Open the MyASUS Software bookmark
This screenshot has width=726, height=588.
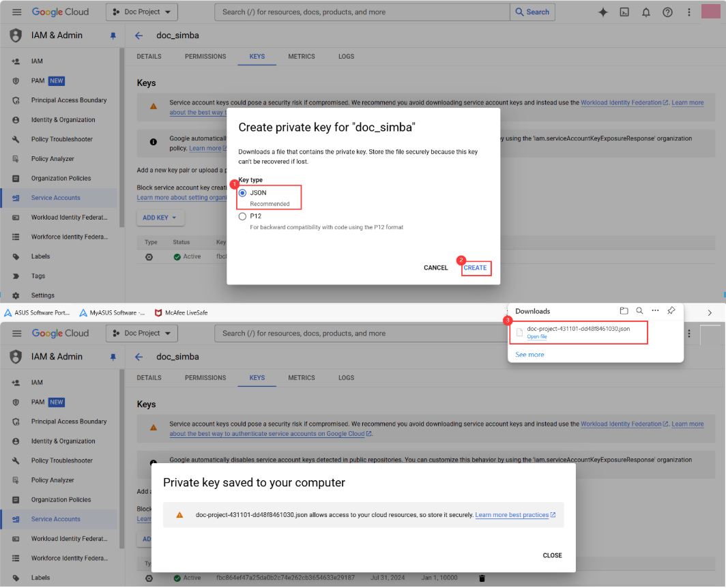coord(112,313)
